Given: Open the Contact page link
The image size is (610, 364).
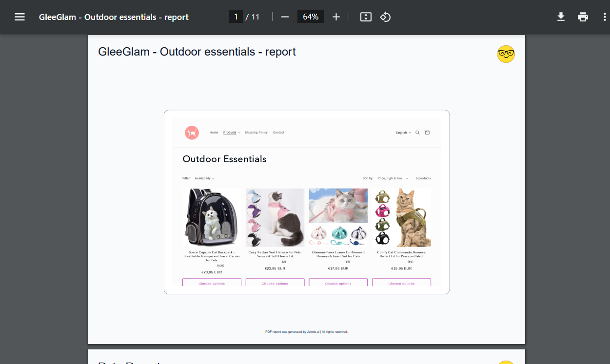Looking at the screenshot, I should coord(278,133).
